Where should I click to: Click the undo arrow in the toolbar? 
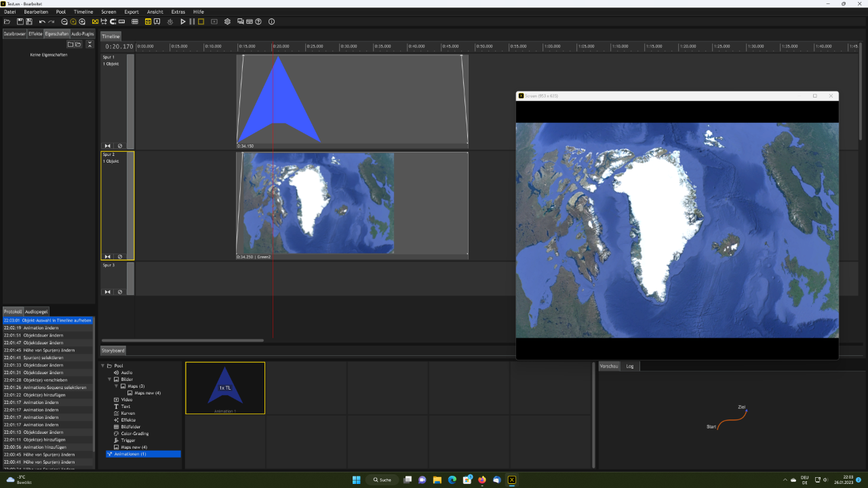pos(42,21)
